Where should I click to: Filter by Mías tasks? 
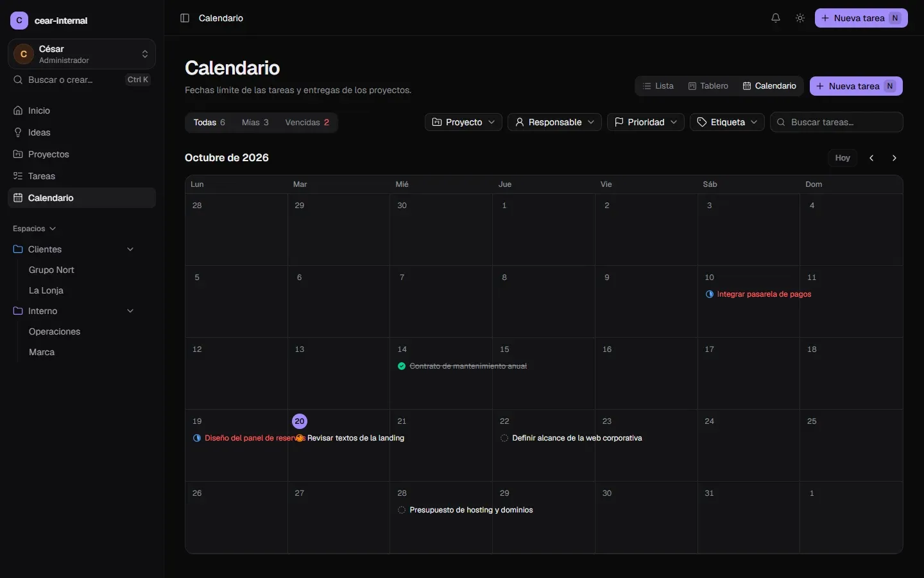click(x=255, y=123)
